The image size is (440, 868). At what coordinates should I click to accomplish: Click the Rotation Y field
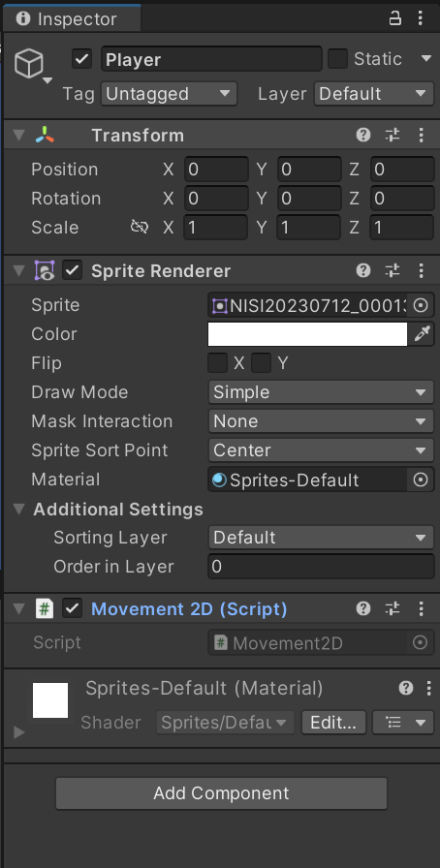tap(309, 199)
